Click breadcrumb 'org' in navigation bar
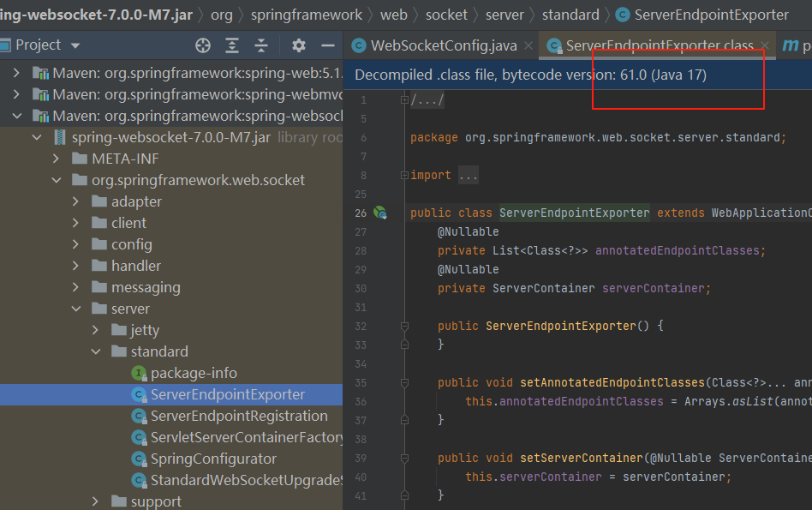Viewport: 812px width, 510px height. pos(222,15)
